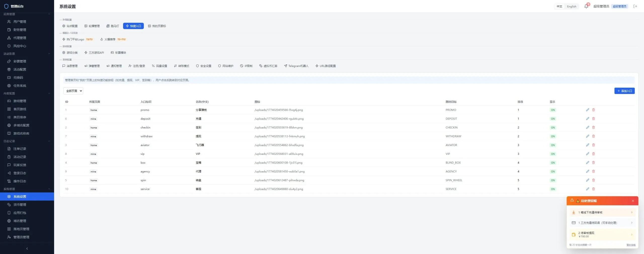Switch language to English

(x=572, y=7)
